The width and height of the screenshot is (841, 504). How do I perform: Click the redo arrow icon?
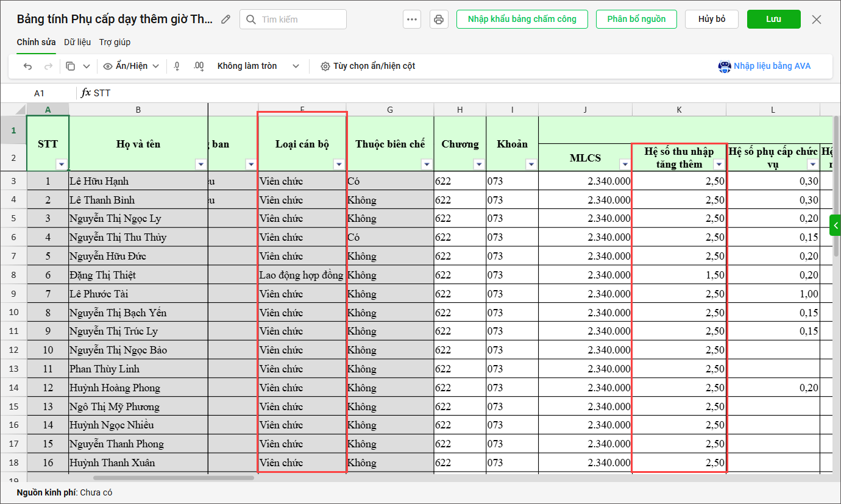click(x=48, y=66)
